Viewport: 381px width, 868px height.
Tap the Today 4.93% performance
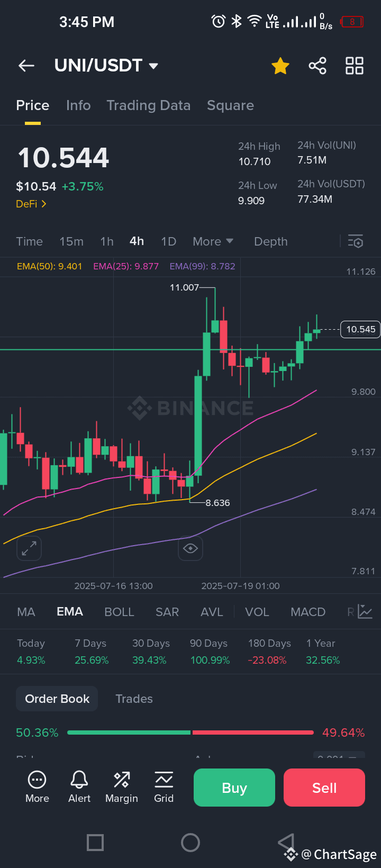[31, 652]
